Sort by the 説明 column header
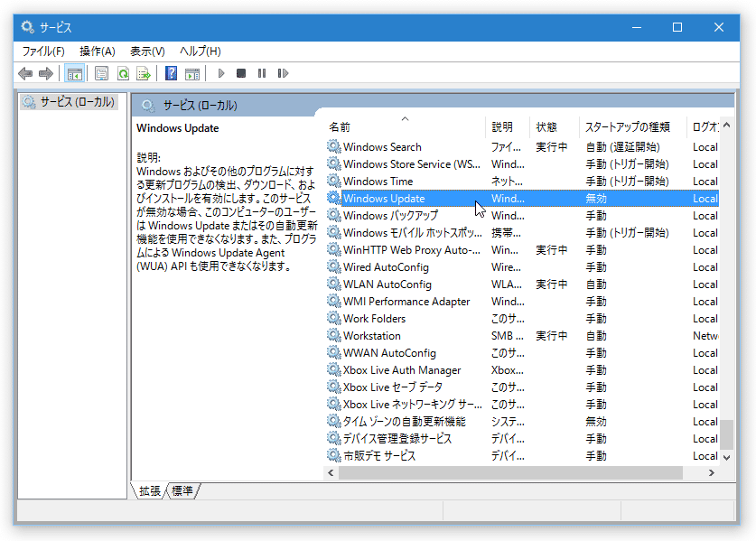This screenshot has height=541, width=756. pos(508,126)
